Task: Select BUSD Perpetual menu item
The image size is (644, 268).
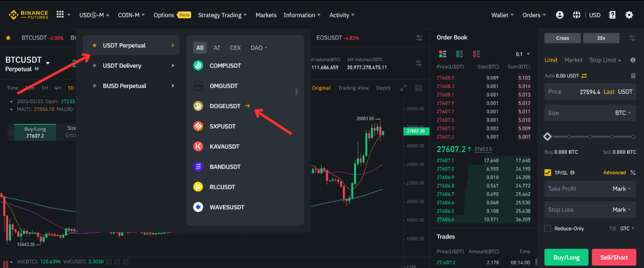Action: tap(131, 86)
